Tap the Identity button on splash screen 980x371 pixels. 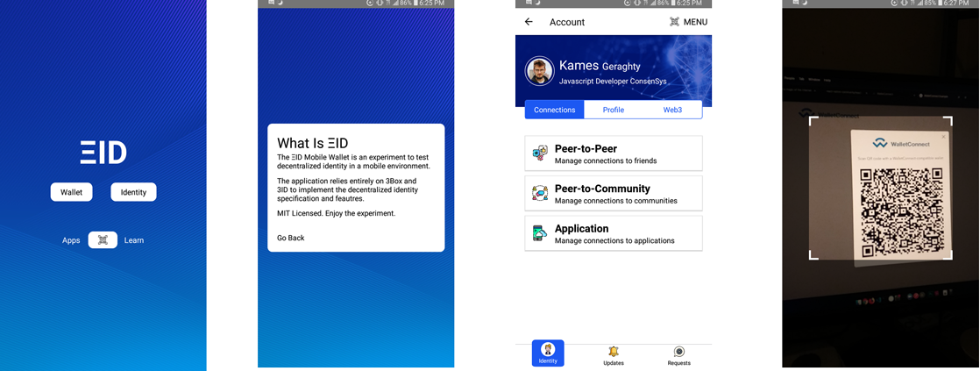133,192
